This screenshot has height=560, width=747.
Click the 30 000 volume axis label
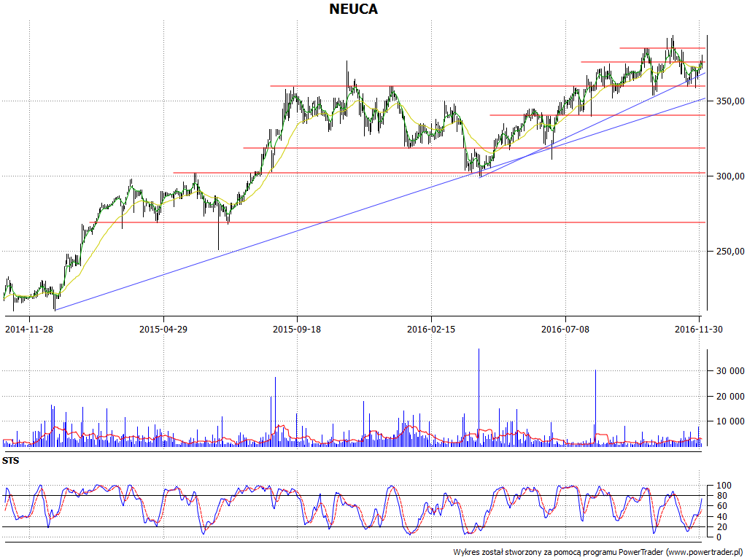(x=729, y=371)
